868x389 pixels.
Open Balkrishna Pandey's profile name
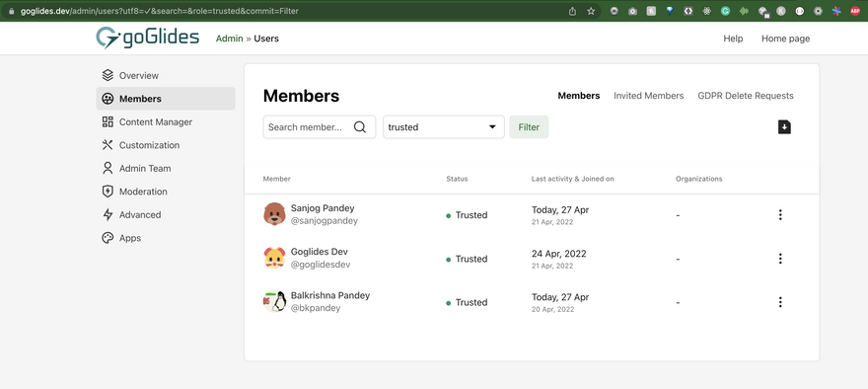[x=330, y=295]
